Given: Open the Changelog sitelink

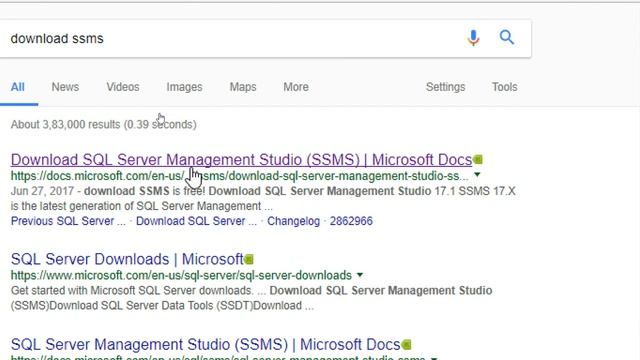Looking at the screenshot, I should pyautogui.click(x=293, y=221).
